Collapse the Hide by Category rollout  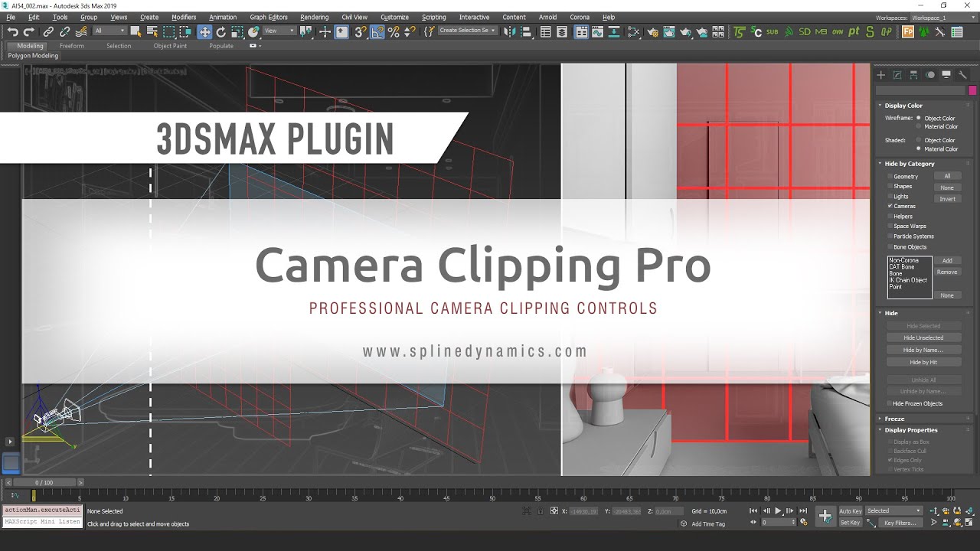coord(910,164)
